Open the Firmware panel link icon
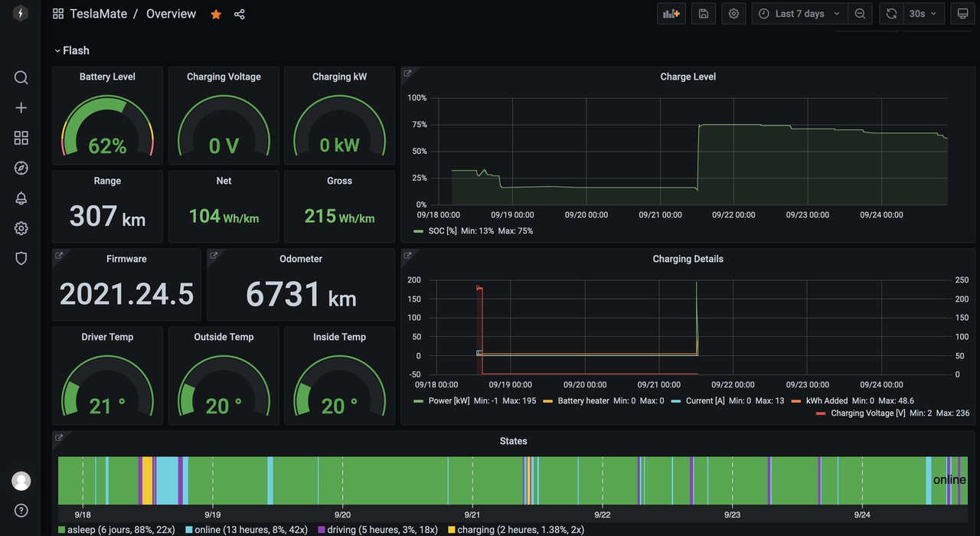The height and width of the screenshot is (536, 980). pyautogui.click(x=59, y=256)
